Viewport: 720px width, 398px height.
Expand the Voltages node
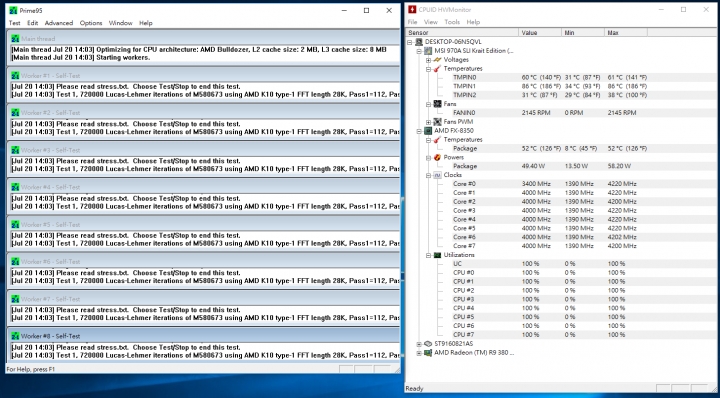428,60
